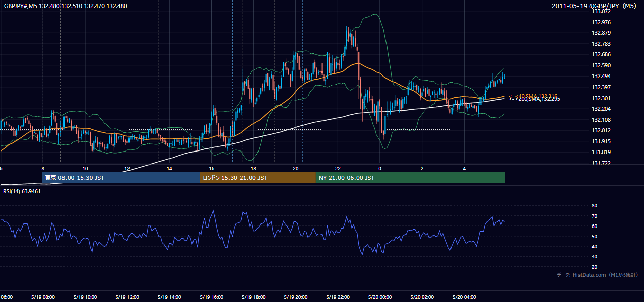This screenshot has height=302, width=644.
Task: Click hour tick 12 under the price chart
Action: 127,169
